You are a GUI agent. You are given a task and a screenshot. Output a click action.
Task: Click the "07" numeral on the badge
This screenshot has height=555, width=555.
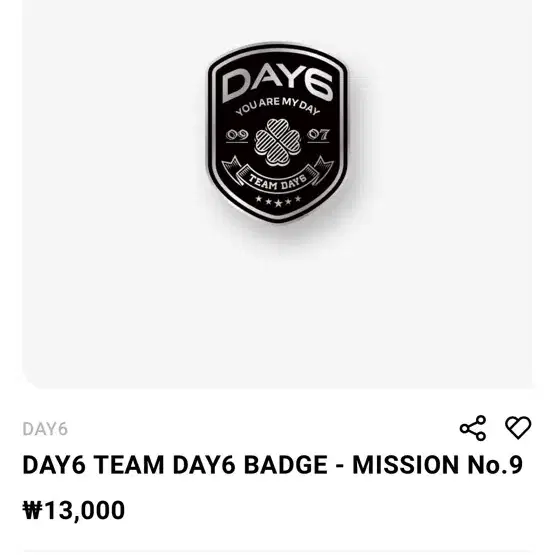pos(318,136)
